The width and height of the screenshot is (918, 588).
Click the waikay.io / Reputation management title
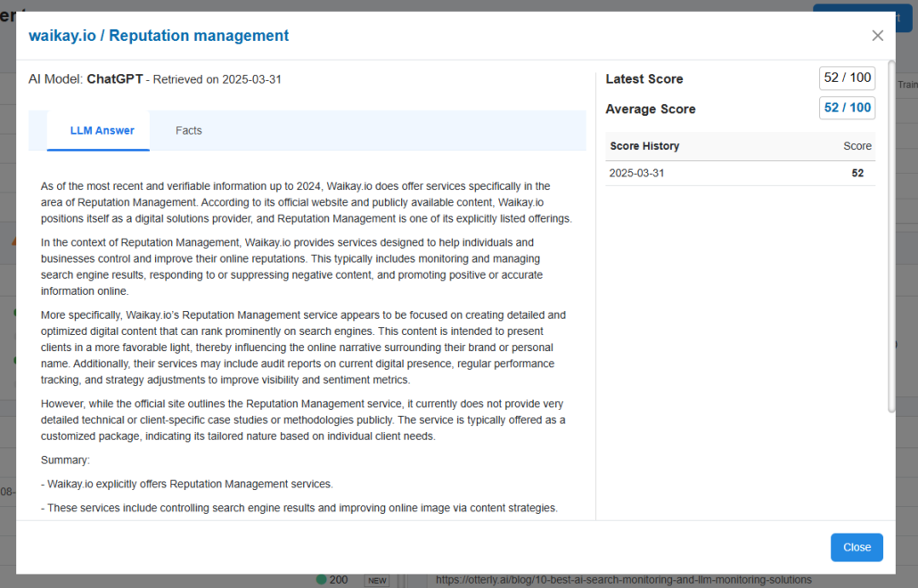pos(159,36)
